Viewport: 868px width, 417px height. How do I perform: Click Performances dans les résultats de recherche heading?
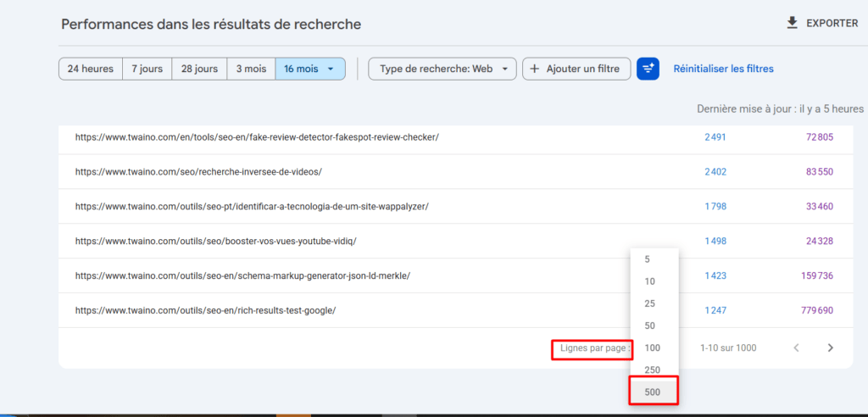pyautogui.click(x=211, y=24)
